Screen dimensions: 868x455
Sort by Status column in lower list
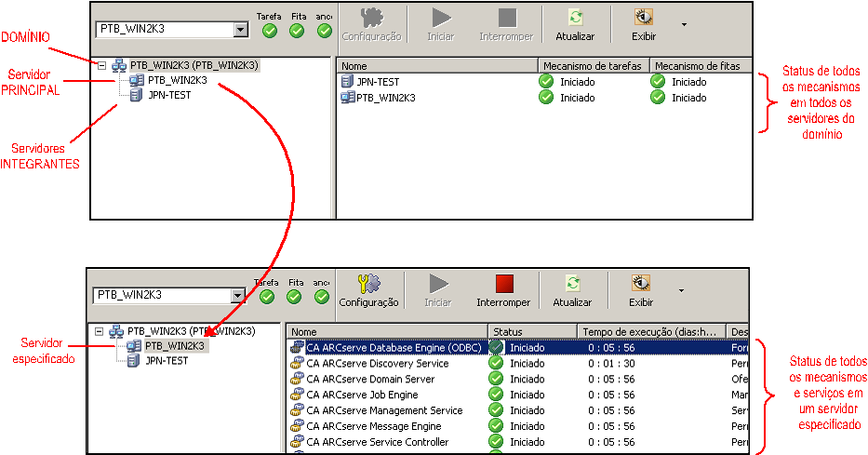click(x=532, y=332)
